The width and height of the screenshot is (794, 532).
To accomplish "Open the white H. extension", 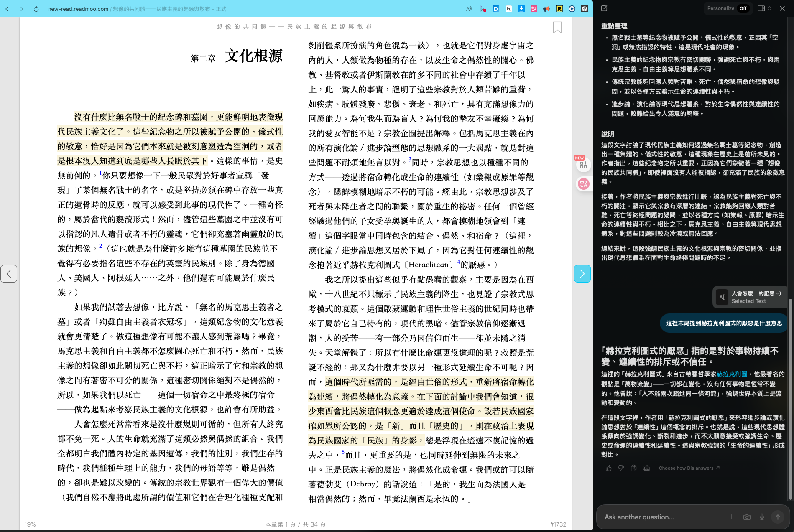I will pyautogui.click(x=509, y=9).
